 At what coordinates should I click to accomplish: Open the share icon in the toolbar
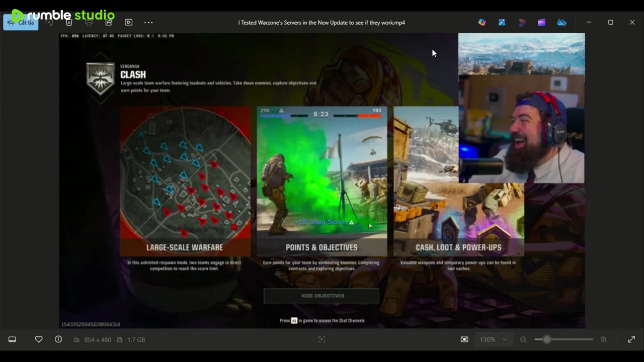tap(109, 22)
